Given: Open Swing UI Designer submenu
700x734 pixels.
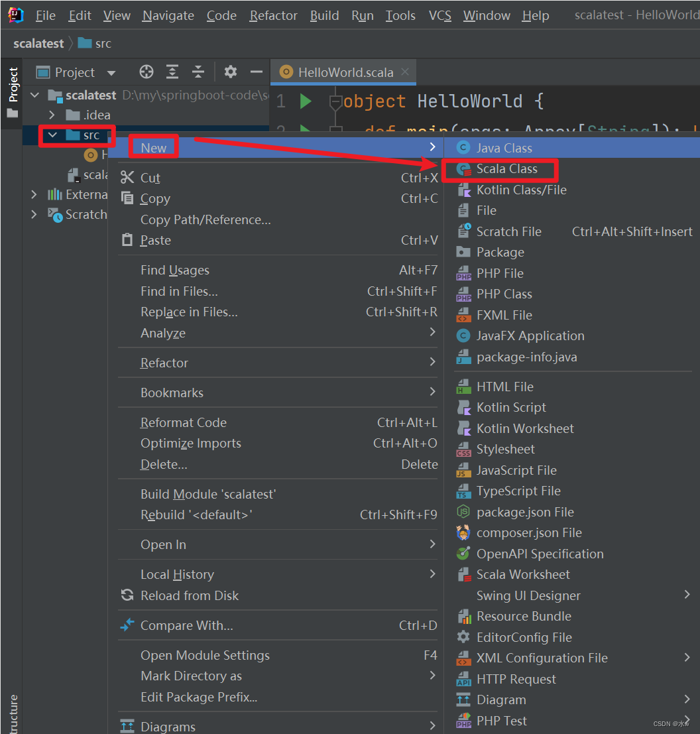Looking at the screenshot, I should pos(572,595).
